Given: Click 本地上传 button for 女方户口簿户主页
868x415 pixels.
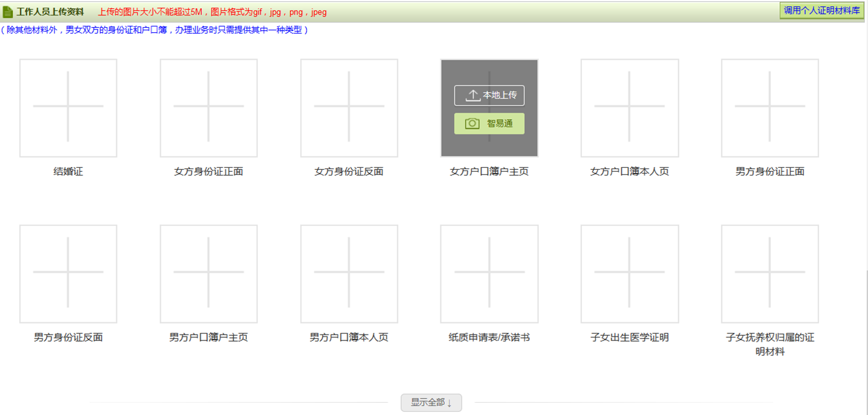Looking at the screenshot, I should point(489,95).
